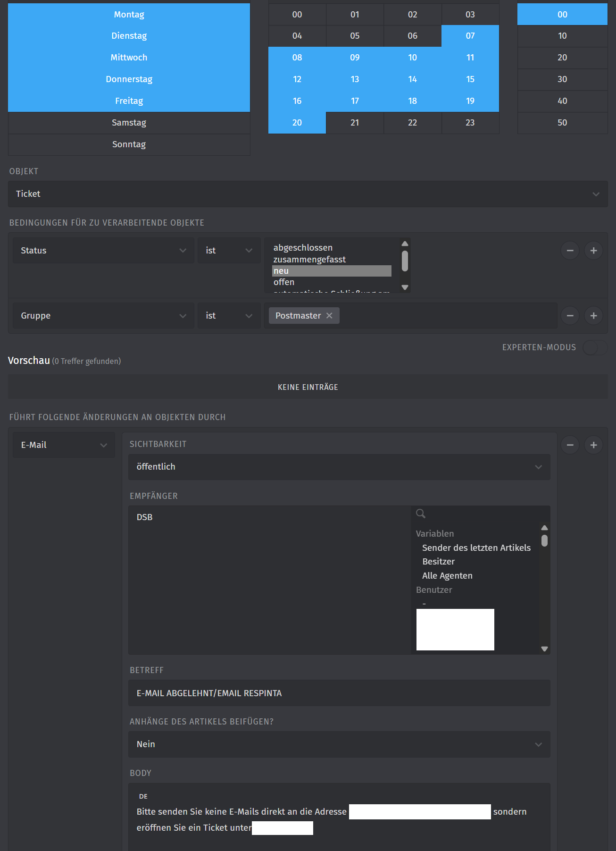Expand the Sichtbarkeit dropdown set to öffentlich
The width and height of the screenshot is (616, 851).
339,467
